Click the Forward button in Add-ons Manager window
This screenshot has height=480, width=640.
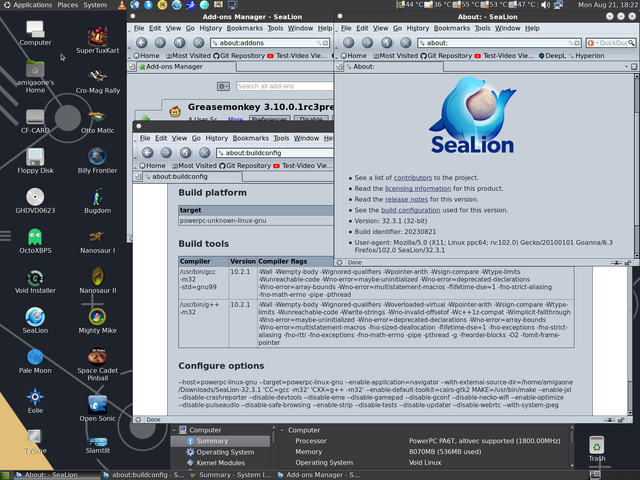[x=160, y=42]
